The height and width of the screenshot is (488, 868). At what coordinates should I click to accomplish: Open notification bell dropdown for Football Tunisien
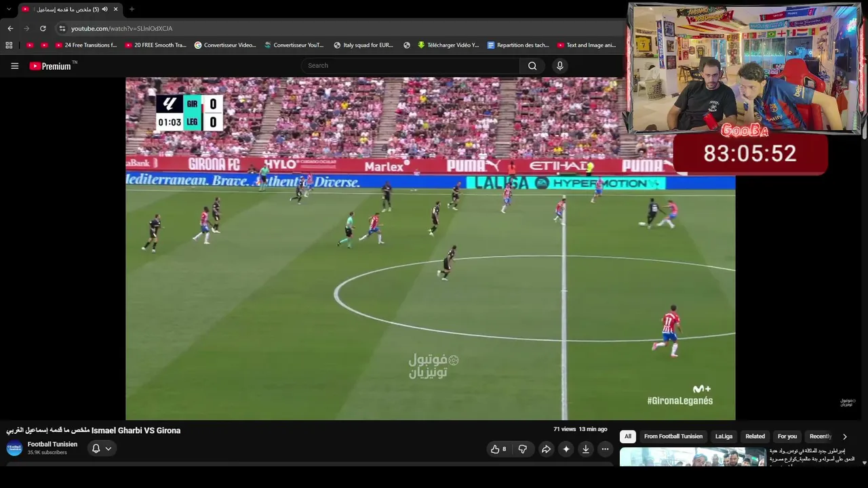(x=101, y=449)
